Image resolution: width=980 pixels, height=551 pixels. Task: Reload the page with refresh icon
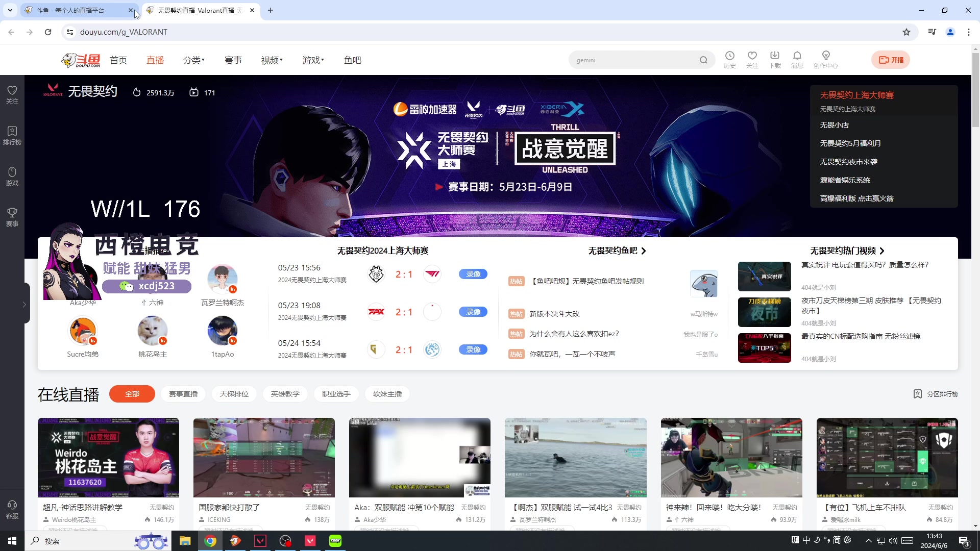coord(48,32)
